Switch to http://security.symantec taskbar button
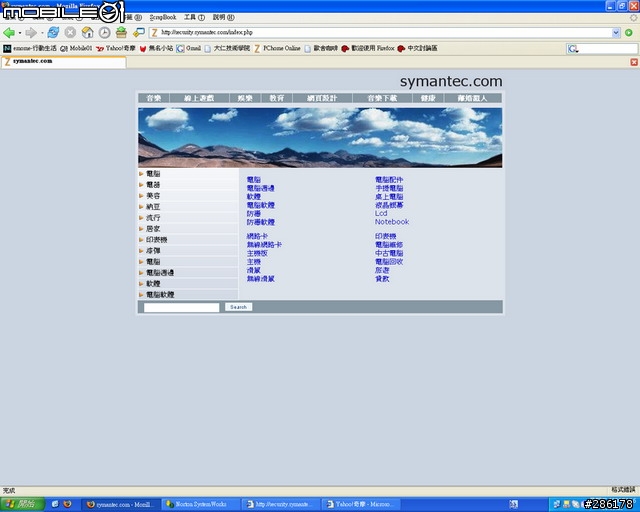The height and width of the screenshot is (512, 640). pos(280,504)
